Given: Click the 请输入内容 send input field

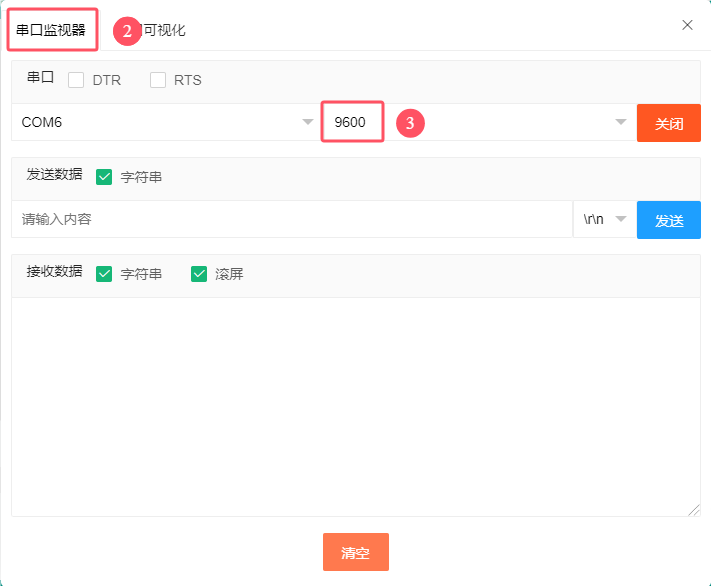Looking at the screenshot, I should 290,219.
